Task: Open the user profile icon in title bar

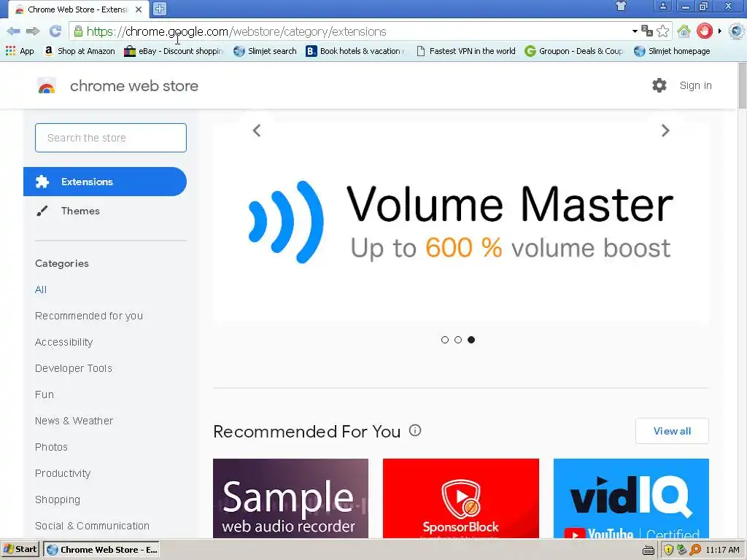Action: (x=662, y=6)
